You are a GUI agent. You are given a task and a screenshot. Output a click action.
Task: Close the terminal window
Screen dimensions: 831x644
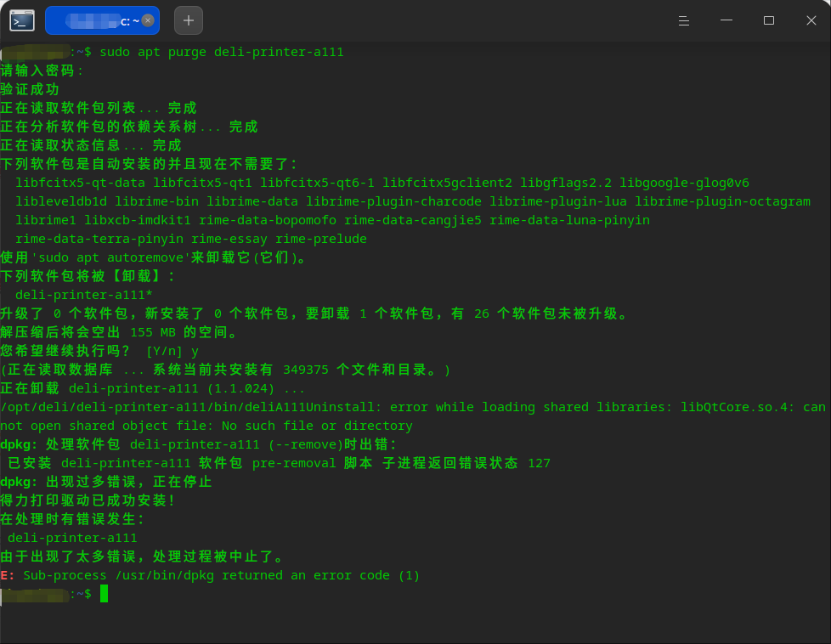811,20
